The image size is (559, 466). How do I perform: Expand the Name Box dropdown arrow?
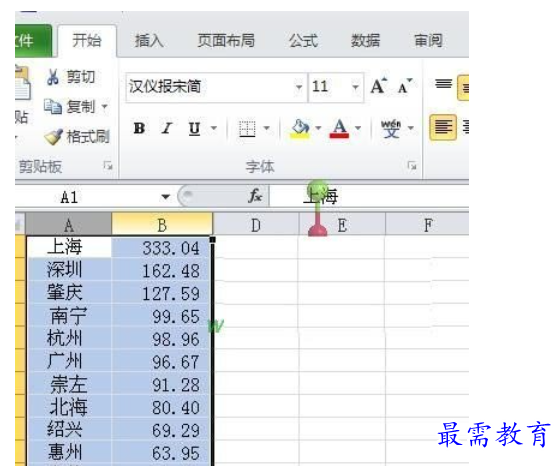165,197
